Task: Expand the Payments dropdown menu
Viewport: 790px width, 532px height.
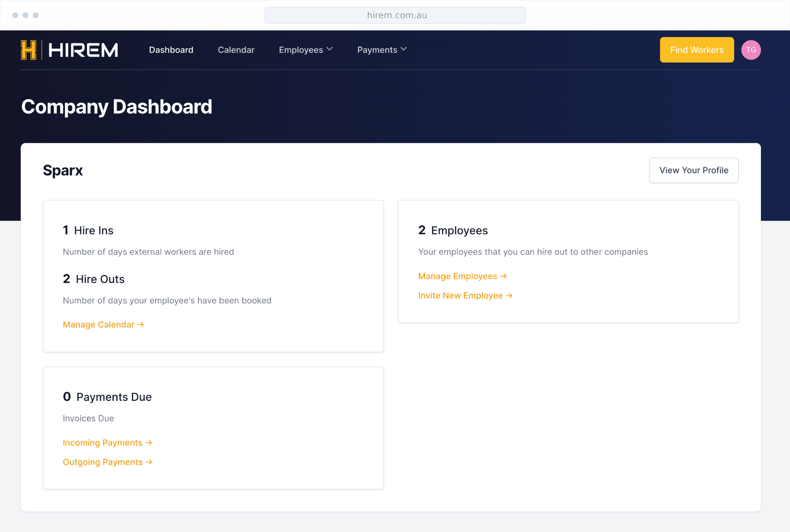Action: [377, 50]
